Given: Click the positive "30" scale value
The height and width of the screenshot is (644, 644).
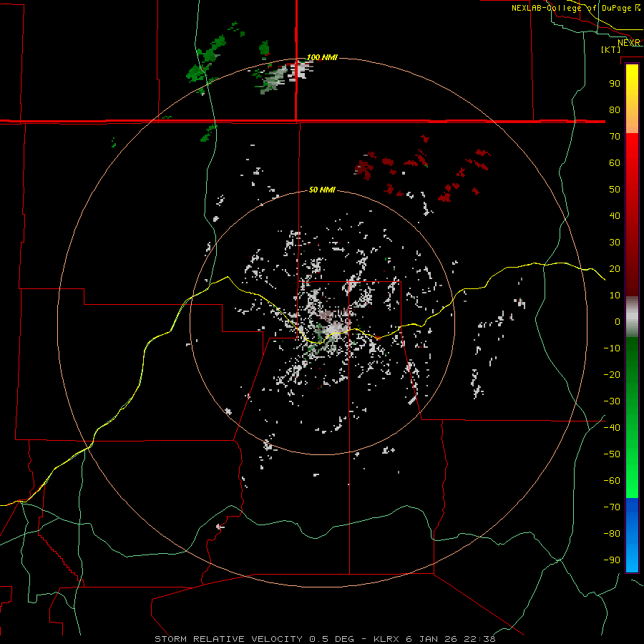Looking at the screenshot, I should 615,243.
